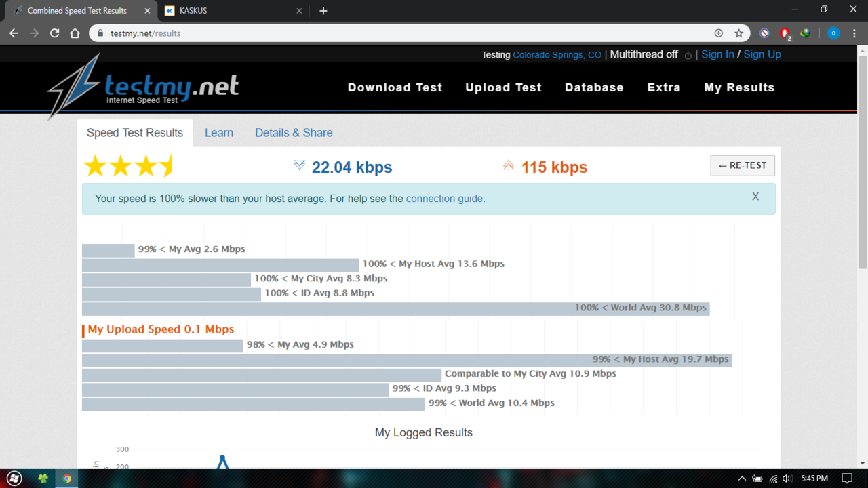Dismiss the slower speed alert banner
Viewport: 868px width, 488px height.
tap(755, 197)
